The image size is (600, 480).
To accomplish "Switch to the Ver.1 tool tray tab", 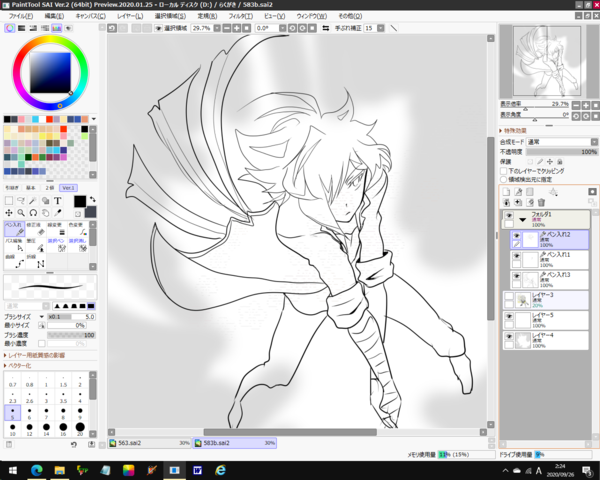I will pos(68,188).
